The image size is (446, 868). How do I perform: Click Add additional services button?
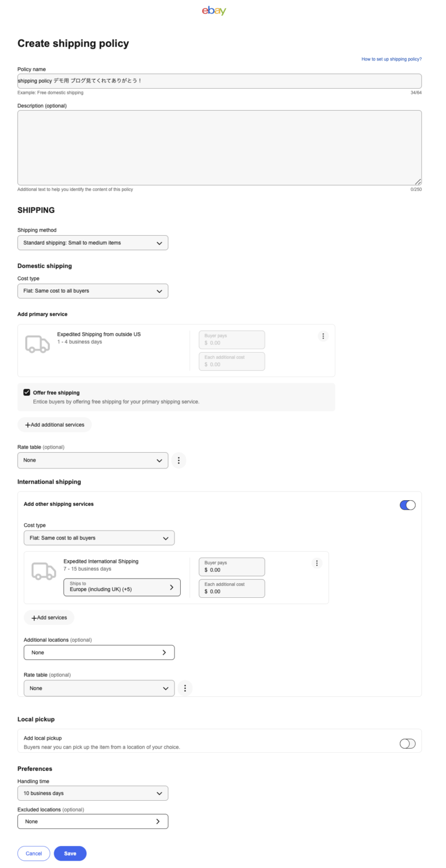coord(54,425)
